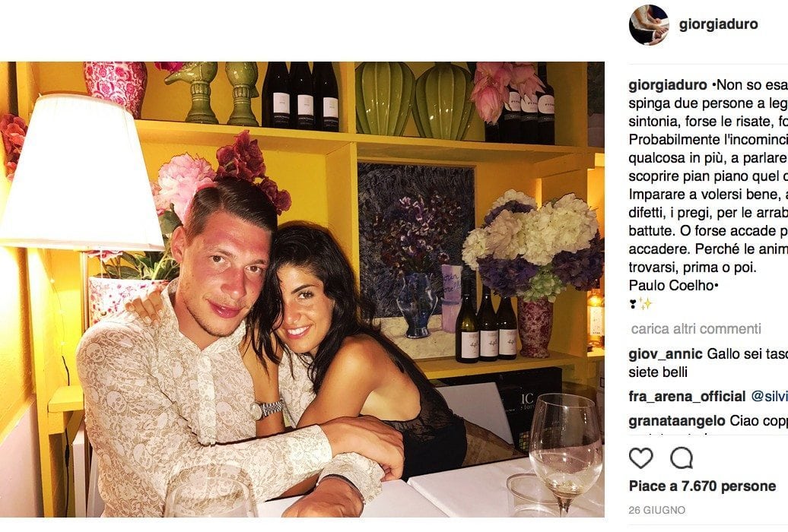The image size is (788, 532).
Task: Click the black heart emoji in caption
Action: click(x=632, y=304)
